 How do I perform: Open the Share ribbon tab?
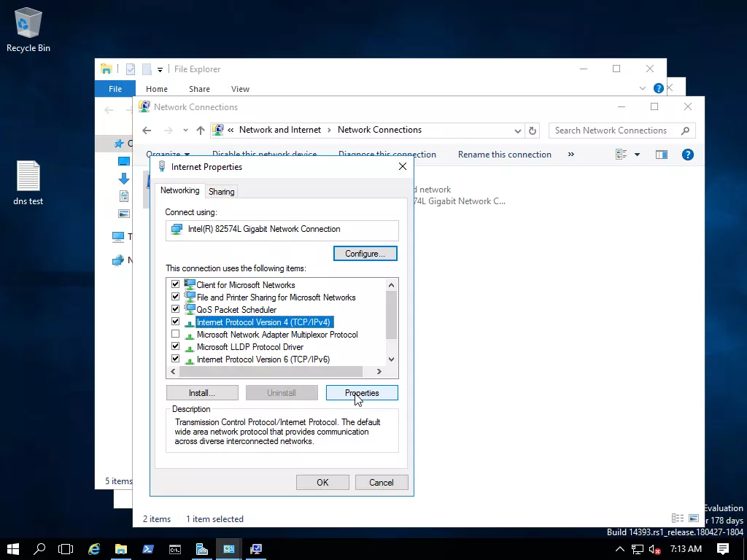(x=199, y=89)
